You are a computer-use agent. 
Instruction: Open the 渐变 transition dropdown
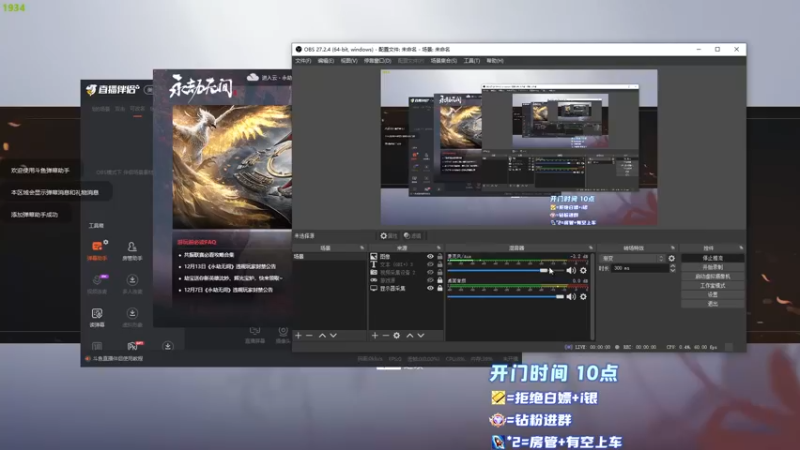click(x=632, y=259)
